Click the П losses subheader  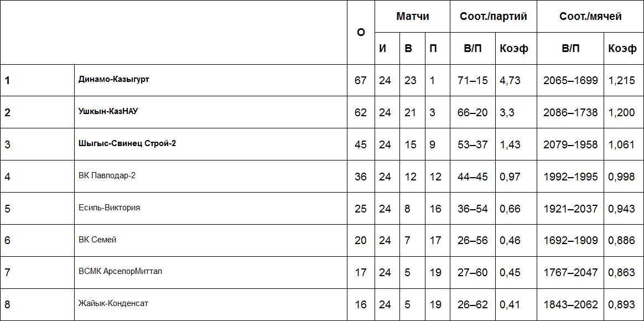pyautogui.click(x=433, y=48)
